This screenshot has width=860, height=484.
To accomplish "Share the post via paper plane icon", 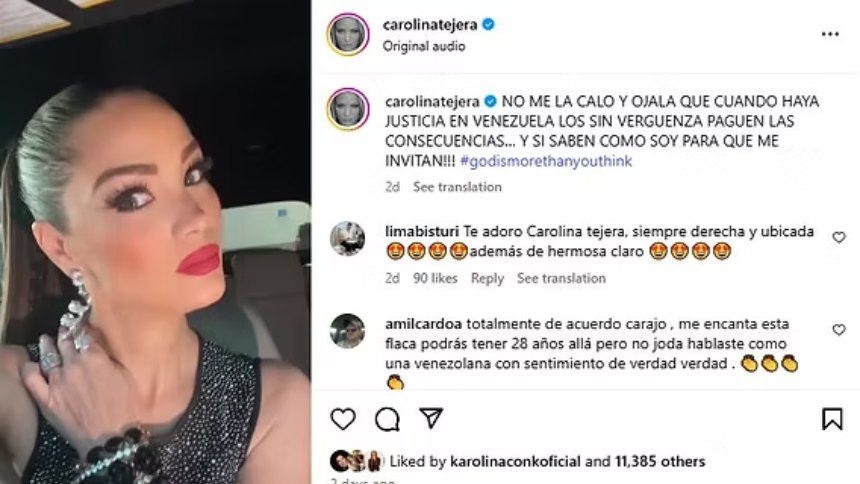I will tap(431, 418).
